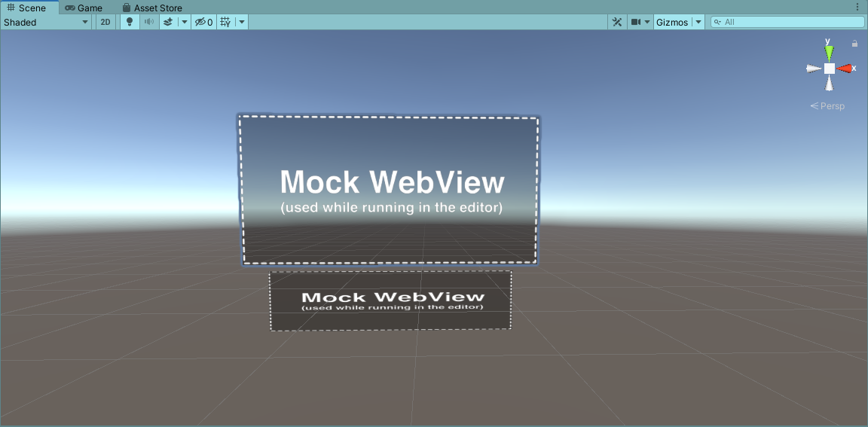Click center cube of orientation gizmo

[x=830, y=69]
